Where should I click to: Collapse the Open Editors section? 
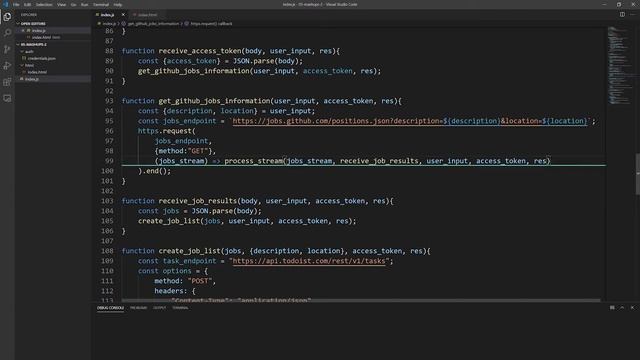click(18, 24)
